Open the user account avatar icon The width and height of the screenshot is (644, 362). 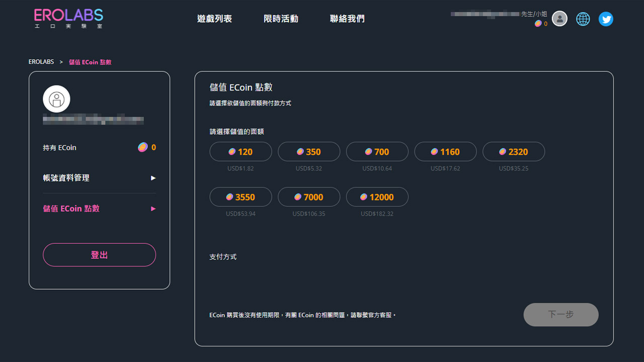tap(559, 19)
